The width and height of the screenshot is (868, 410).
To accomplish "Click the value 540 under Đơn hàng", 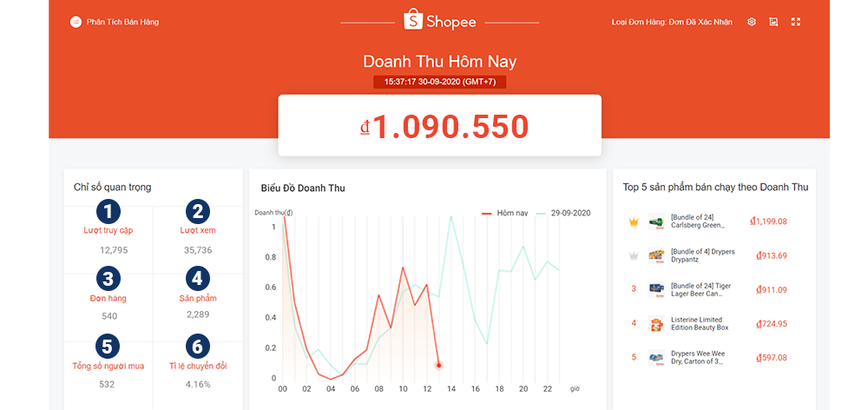I will [108, 316].
